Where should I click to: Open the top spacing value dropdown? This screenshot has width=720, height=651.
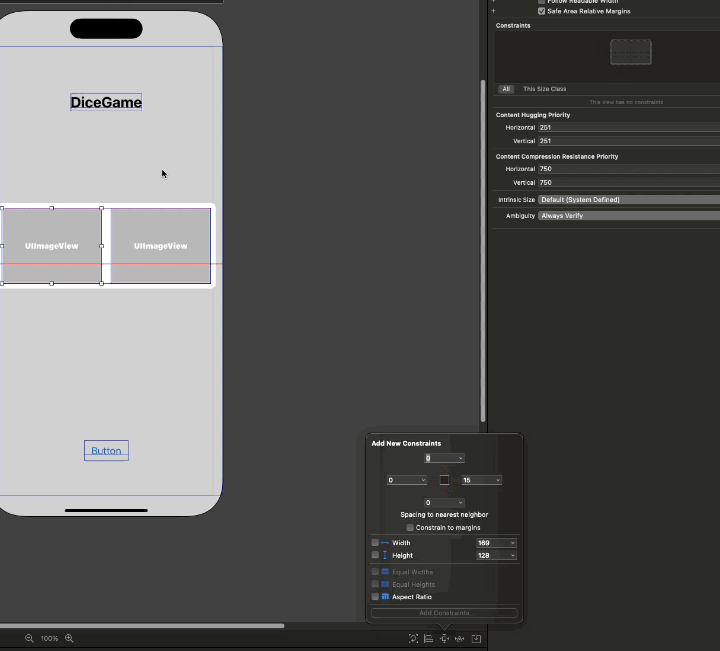pyautogui.click(x=460, y=458)
